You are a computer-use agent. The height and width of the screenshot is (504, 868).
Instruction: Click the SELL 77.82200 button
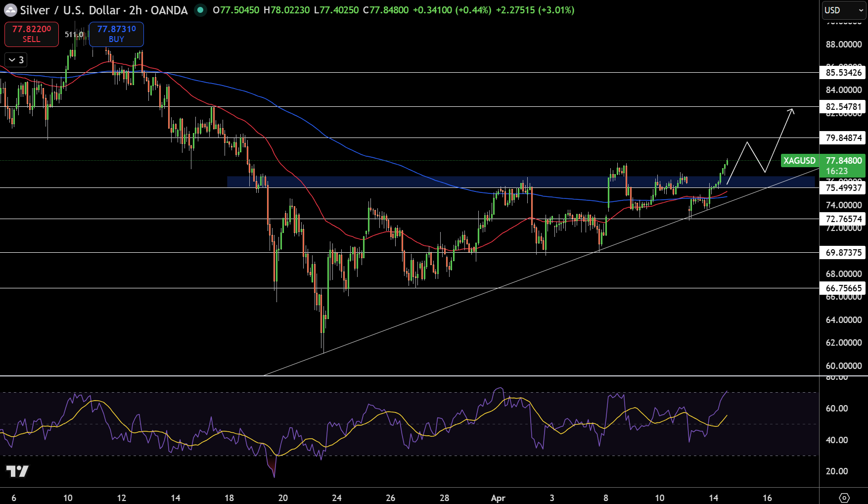click(x=32, y=34)
